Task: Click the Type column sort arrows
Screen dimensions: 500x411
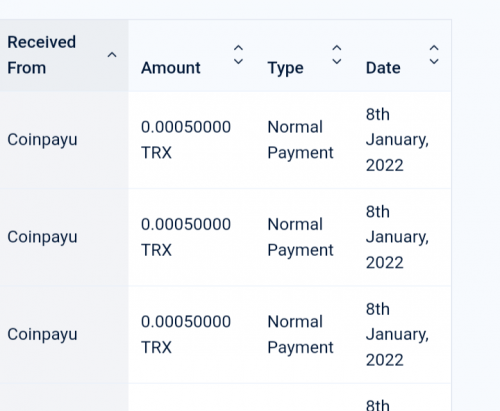Action: pos(337,55)
